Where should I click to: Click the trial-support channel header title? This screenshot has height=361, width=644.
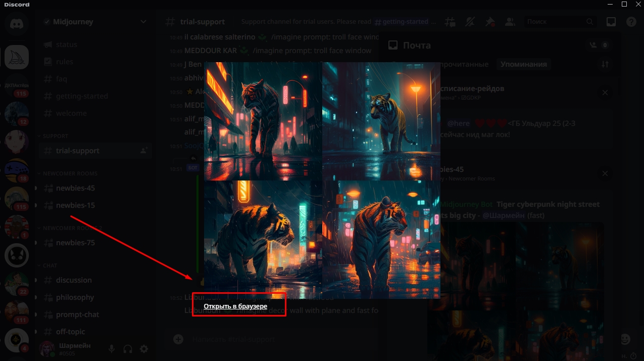[203, 22]
